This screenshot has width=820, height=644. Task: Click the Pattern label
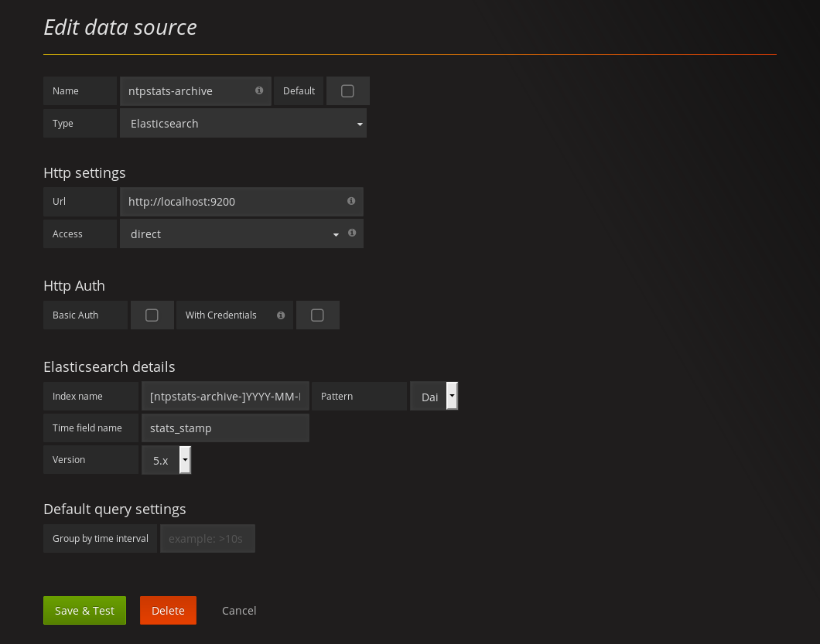[x=337, y=397]
